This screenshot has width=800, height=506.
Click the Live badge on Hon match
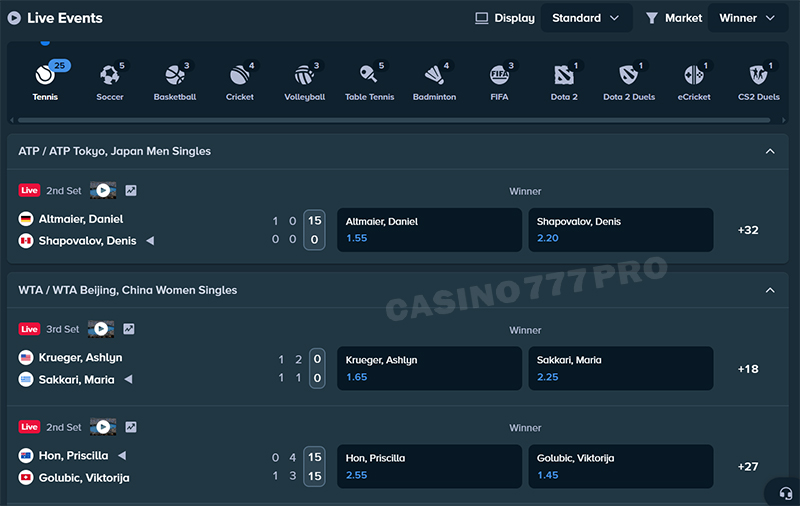point(30,427)
